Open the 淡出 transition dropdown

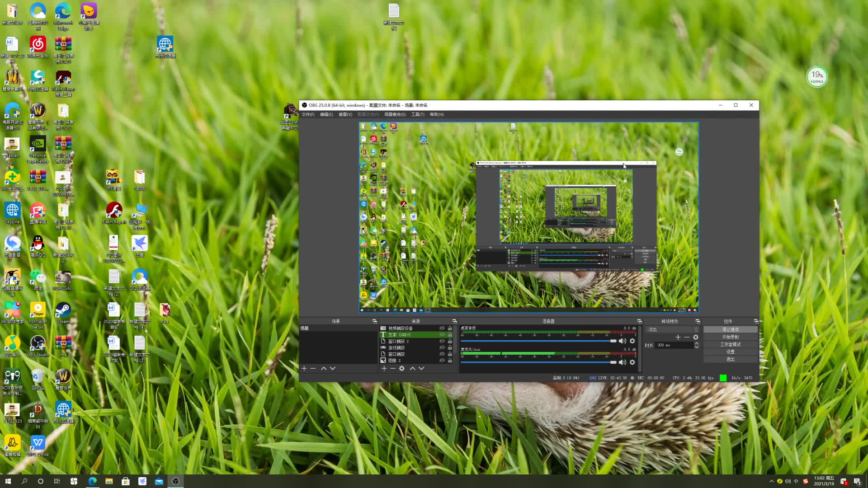[x=672, y=330]
